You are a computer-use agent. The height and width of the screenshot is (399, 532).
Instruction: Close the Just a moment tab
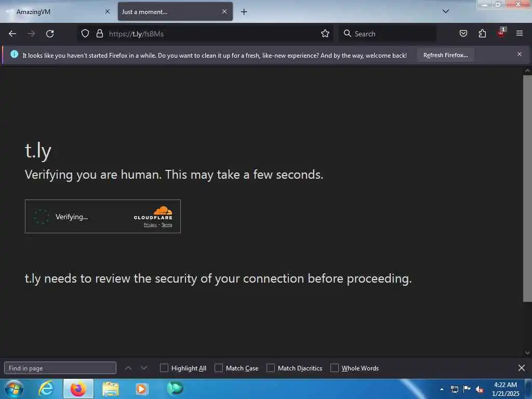point(224,11)
